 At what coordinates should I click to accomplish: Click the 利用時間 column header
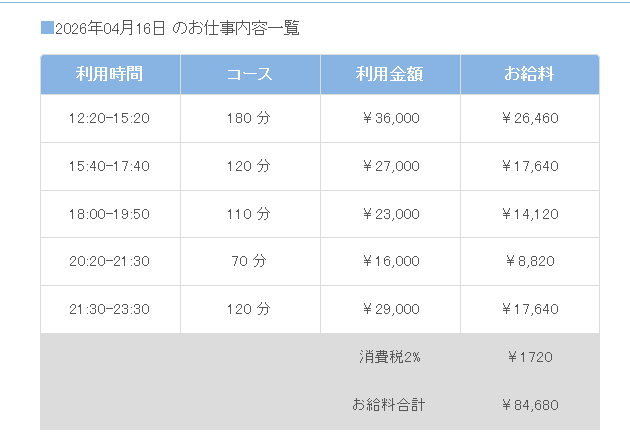tap(110, 75)
